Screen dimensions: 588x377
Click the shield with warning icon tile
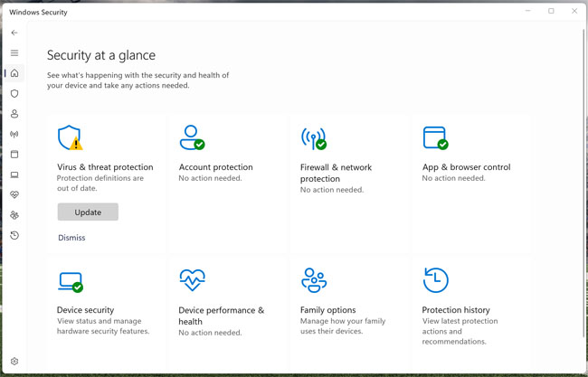(71, 137)
